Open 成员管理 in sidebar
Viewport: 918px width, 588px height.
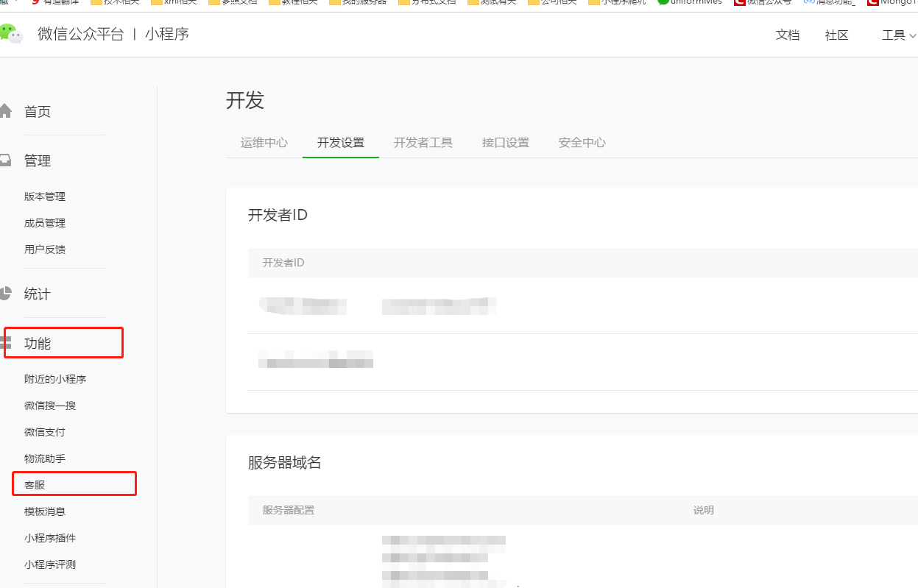pos(45,223)
